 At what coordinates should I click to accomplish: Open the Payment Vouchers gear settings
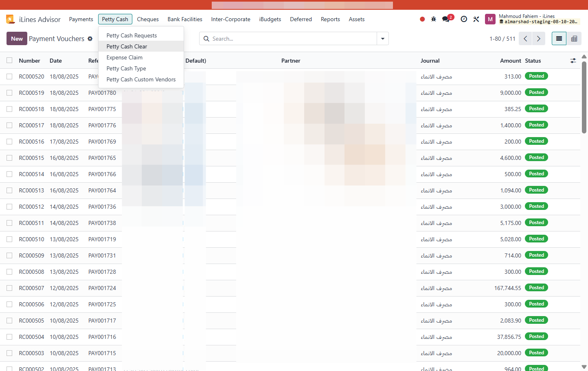click(90, 39)
